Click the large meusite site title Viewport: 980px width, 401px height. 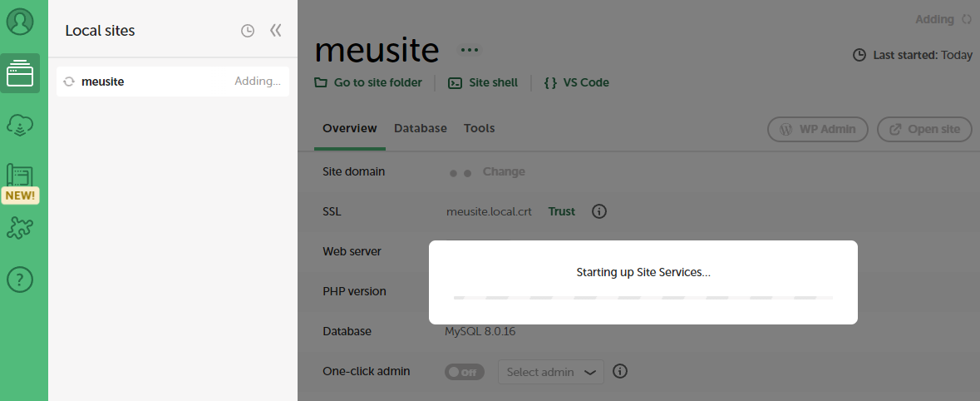pos(377,49)
